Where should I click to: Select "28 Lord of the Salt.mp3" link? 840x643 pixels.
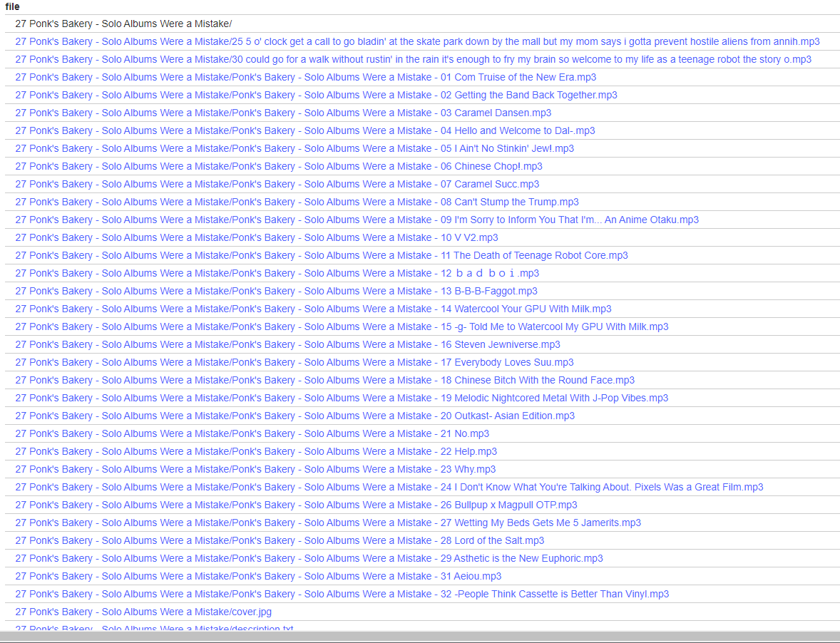(280, 541)
